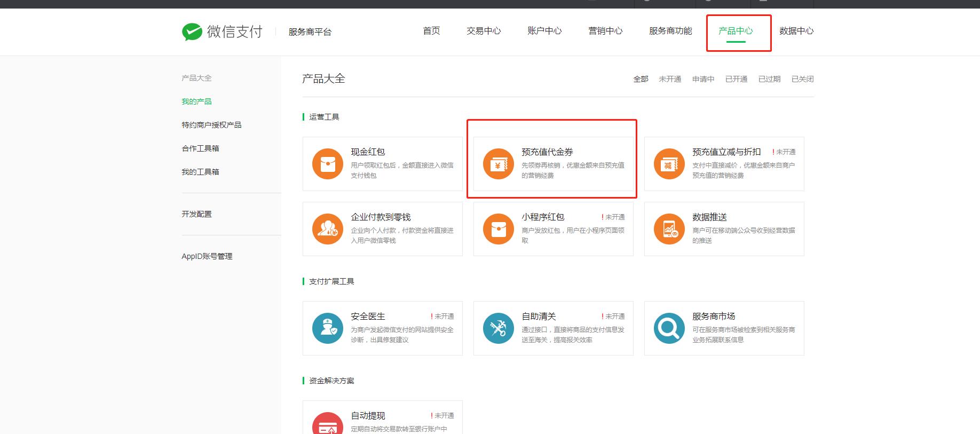Open the 账户中心 navigation tab
The height and width of the screenshot is (434, 980).
coord(544,31)
